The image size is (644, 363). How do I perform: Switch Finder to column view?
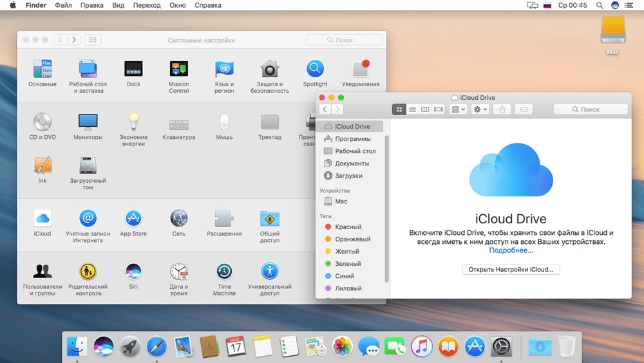pyautogui.click(x=425, y=109)
